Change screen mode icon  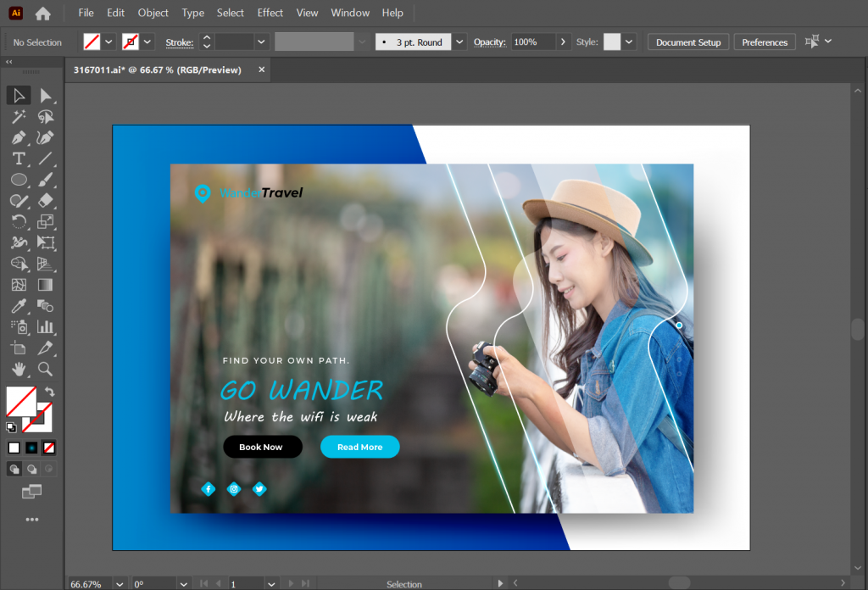point(31,492)
